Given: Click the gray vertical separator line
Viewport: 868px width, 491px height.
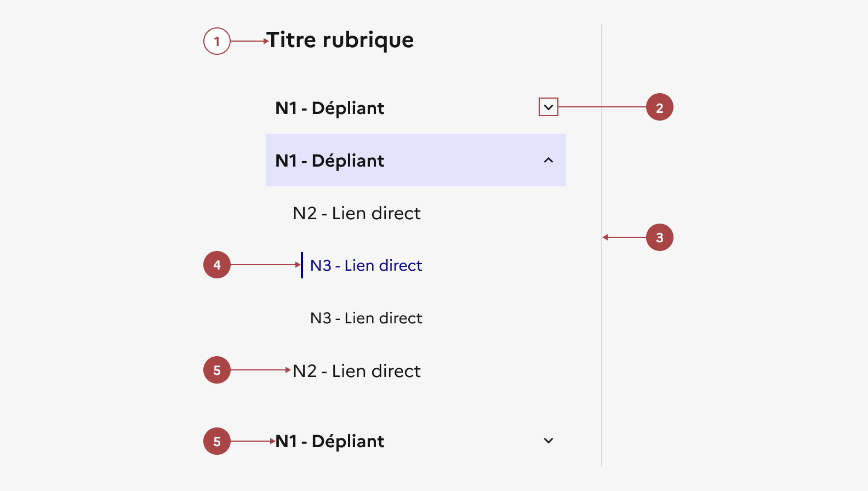Looking at the screenshot, I should click(602, 329).
